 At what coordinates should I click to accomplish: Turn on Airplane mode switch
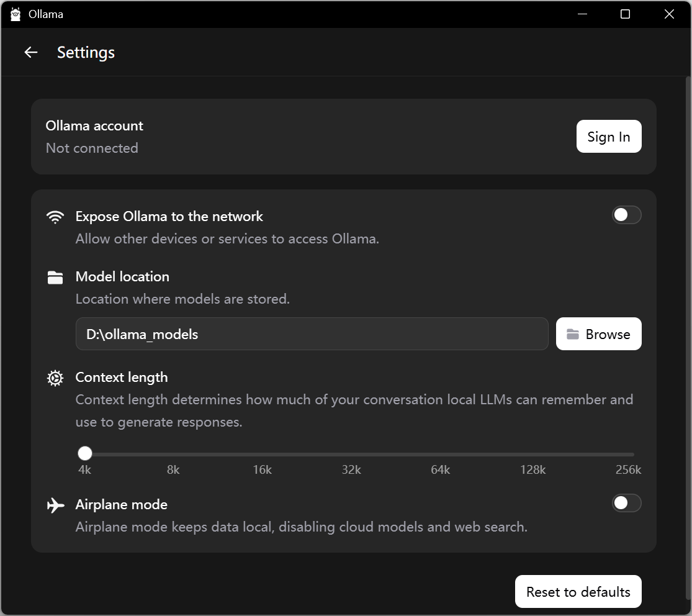(x=626, y=503)
